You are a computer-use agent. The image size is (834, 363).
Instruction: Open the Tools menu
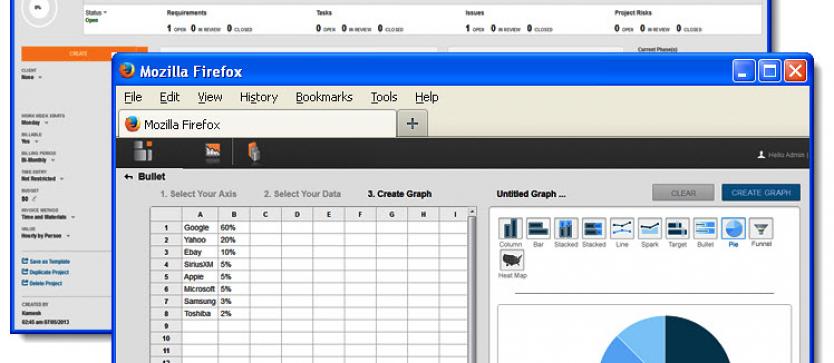(x=384, y=97)
